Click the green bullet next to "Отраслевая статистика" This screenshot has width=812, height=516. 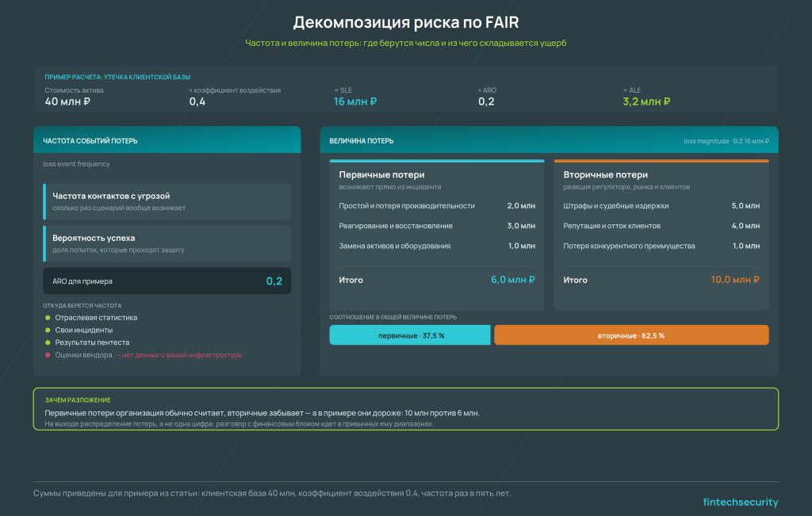coord(48,318)
